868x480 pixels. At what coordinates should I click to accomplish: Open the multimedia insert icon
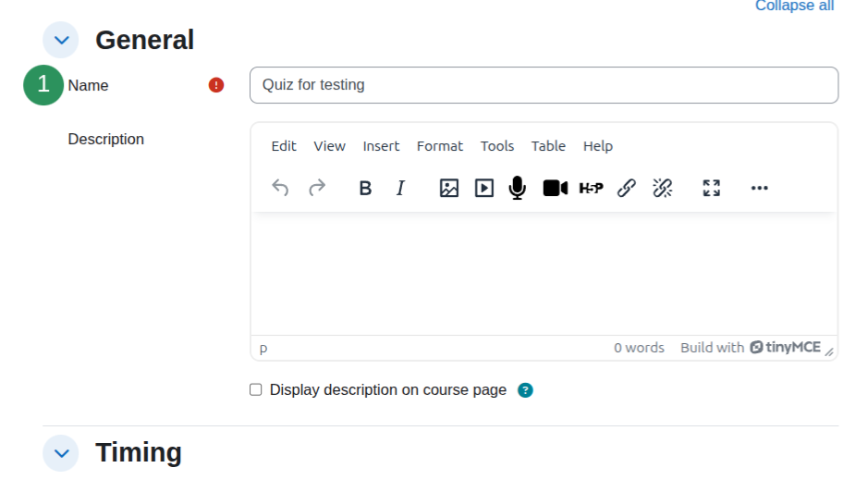click(x=484, y=189)
